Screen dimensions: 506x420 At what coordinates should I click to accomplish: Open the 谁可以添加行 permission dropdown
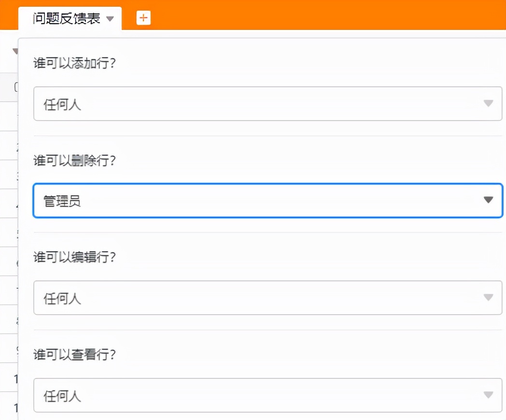(267, 103)
